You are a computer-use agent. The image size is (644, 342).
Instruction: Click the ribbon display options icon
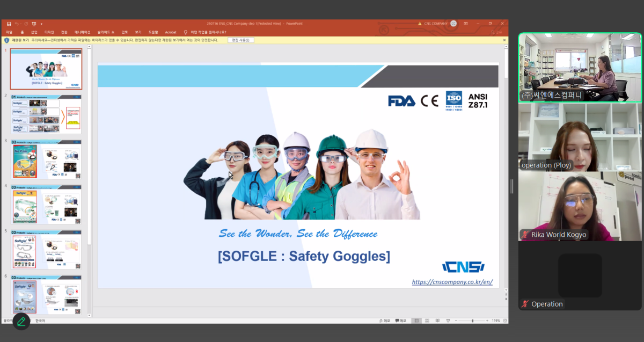tap(465, 24)
